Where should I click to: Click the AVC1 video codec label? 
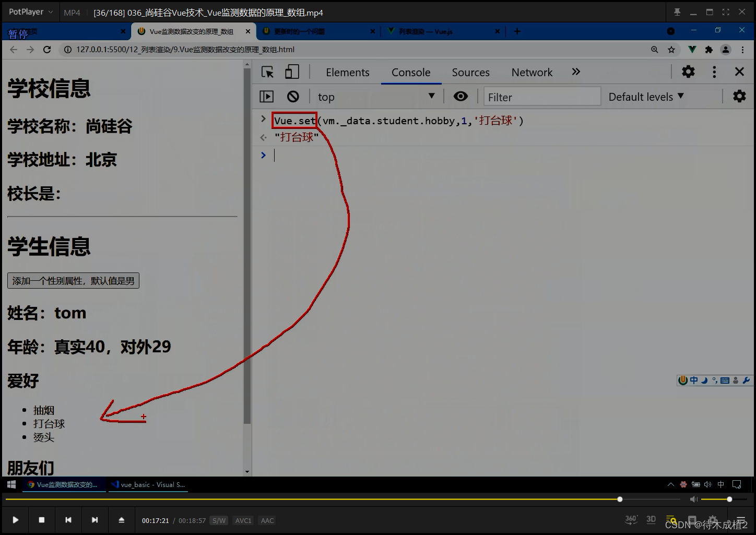click(x=243, y=520)
